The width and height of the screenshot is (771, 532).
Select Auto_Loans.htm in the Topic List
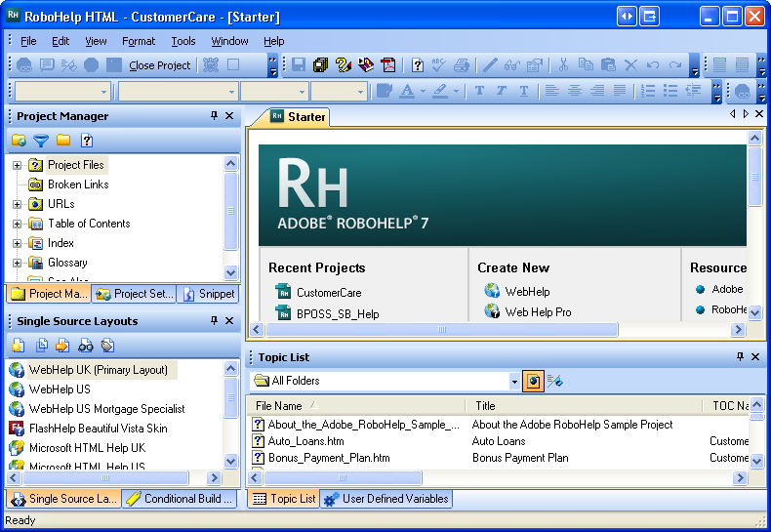pyautogui.click(x=305, y=441)
